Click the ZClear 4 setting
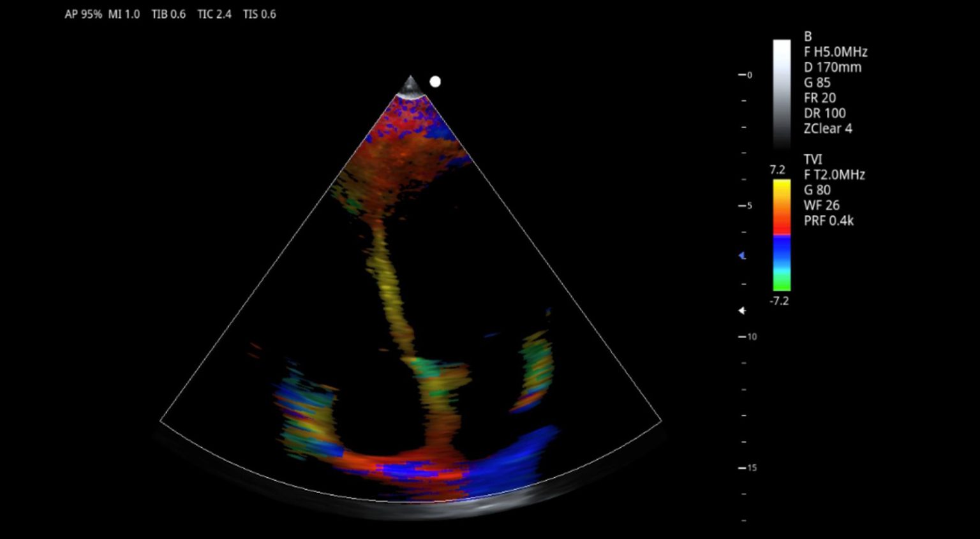This screenshot has height=539, width=980. pos(828,129)
